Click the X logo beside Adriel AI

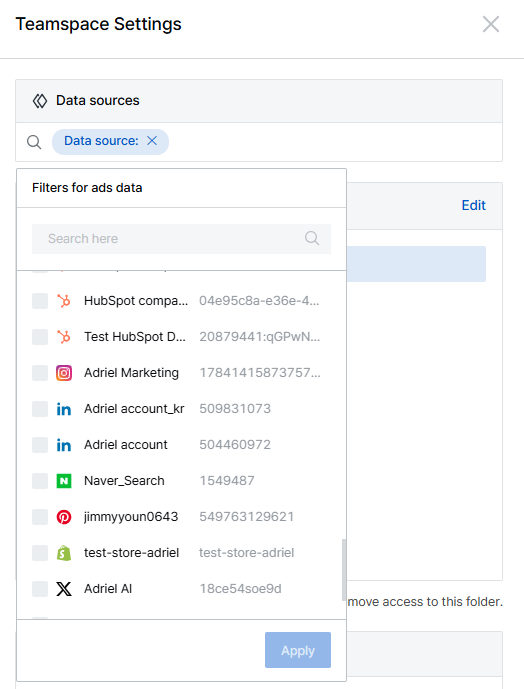pos(64,589)
